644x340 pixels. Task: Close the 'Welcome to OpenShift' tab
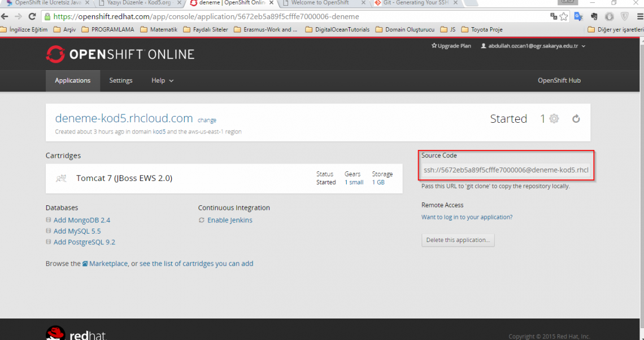coord(363,3)
